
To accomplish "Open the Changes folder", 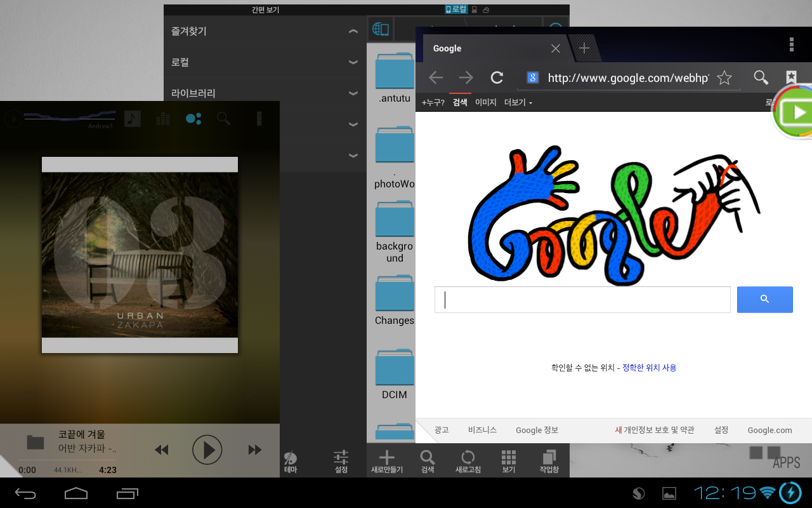I will (x=394, y=300).
